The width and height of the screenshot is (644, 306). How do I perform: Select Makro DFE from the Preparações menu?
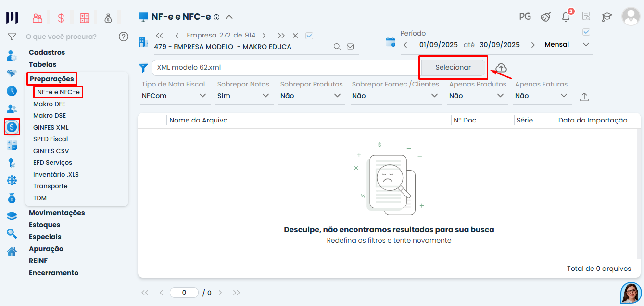(49, 104)
